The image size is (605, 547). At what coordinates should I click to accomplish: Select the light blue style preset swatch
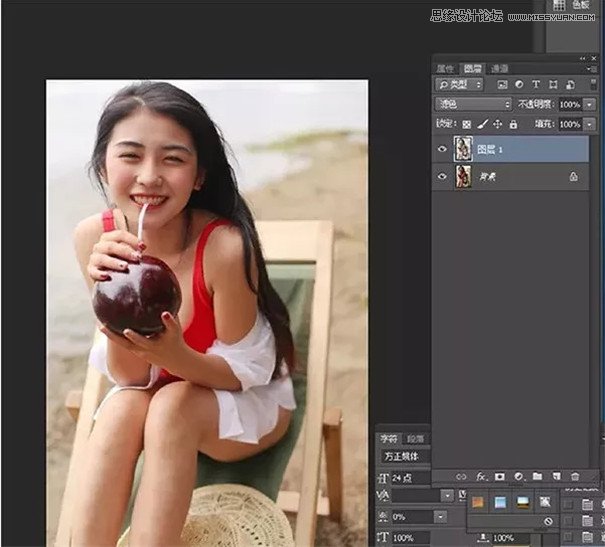coord(500,503)
